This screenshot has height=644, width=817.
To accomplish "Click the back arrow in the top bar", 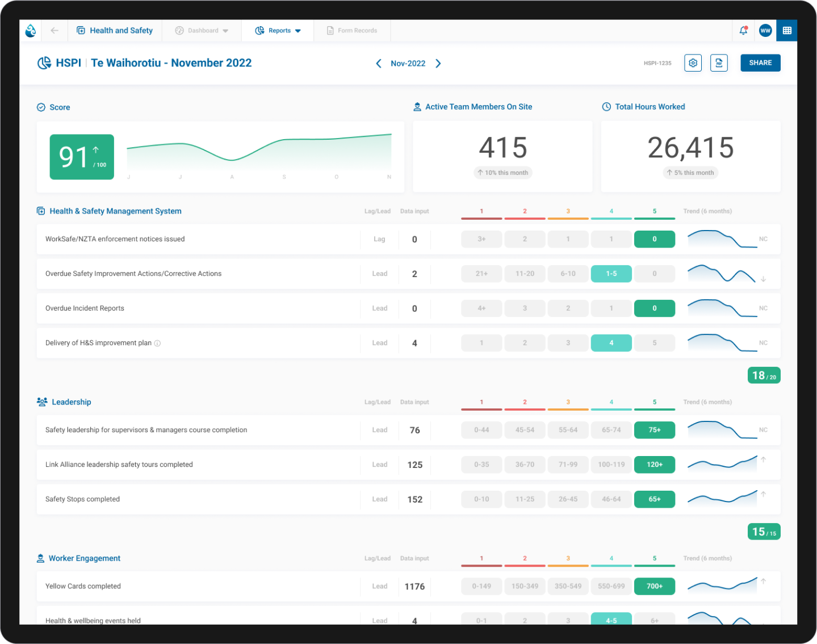I will (55, 30).
